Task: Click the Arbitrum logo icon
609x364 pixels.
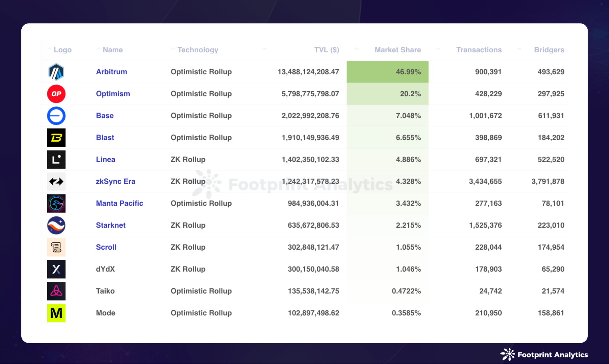Action: pyautogui.click(x=56, y=72)
